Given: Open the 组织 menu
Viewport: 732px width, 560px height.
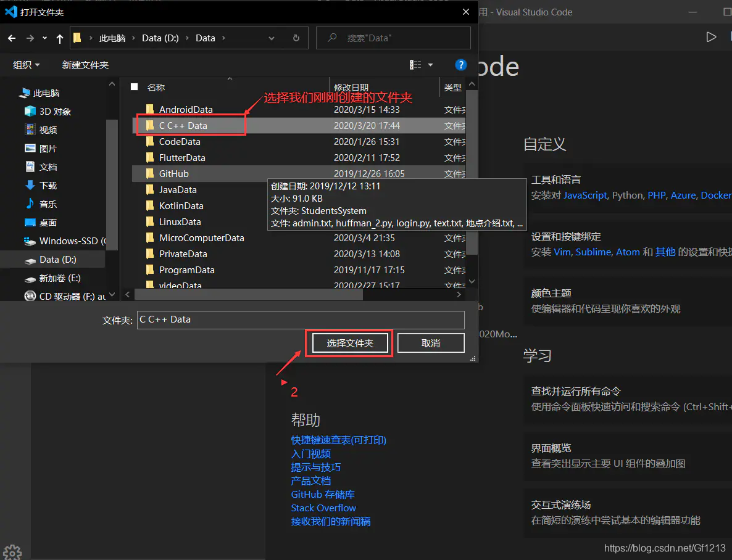Looking at the screenshot, I should coord(26,65).
